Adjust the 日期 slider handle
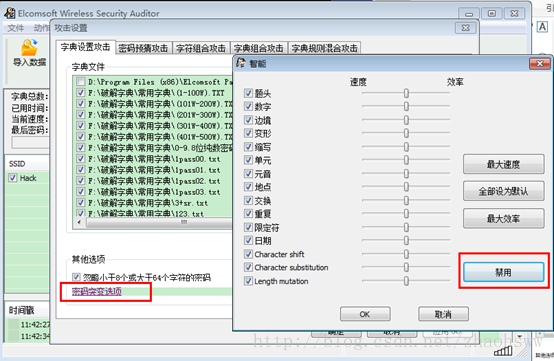The height and width of the screenshot is (361, 554). tap(406, 241)
